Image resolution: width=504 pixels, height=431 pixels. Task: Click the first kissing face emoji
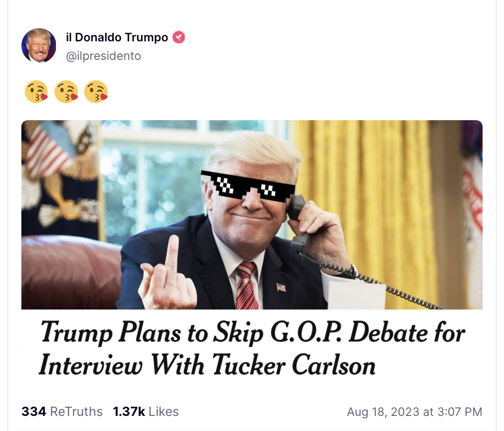click(36, 91)
